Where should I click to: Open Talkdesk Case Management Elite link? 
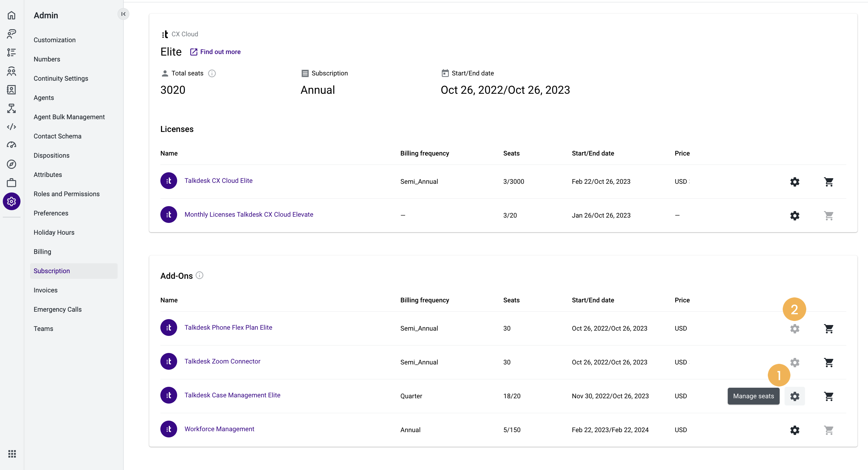pos(232,395)
